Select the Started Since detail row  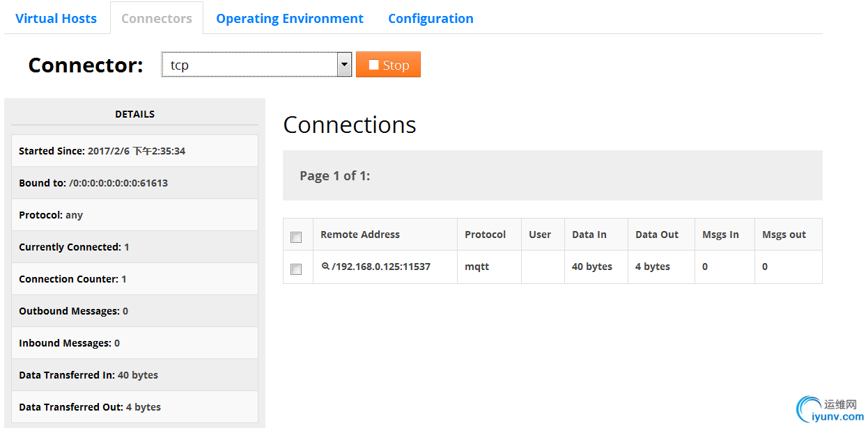coord(135,151)
